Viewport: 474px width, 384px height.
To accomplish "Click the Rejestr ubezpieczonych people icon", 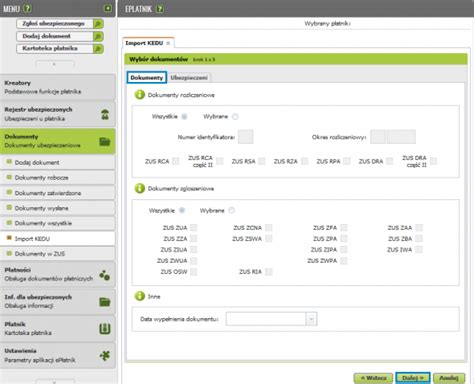I will click(105, 114).
